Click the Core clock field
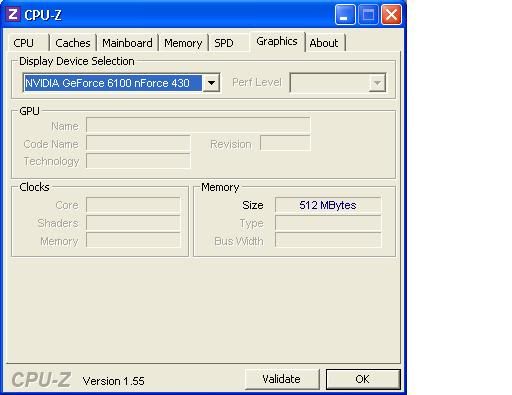The width and height of the screenshot is (512, 395). [x=133, y=205]
